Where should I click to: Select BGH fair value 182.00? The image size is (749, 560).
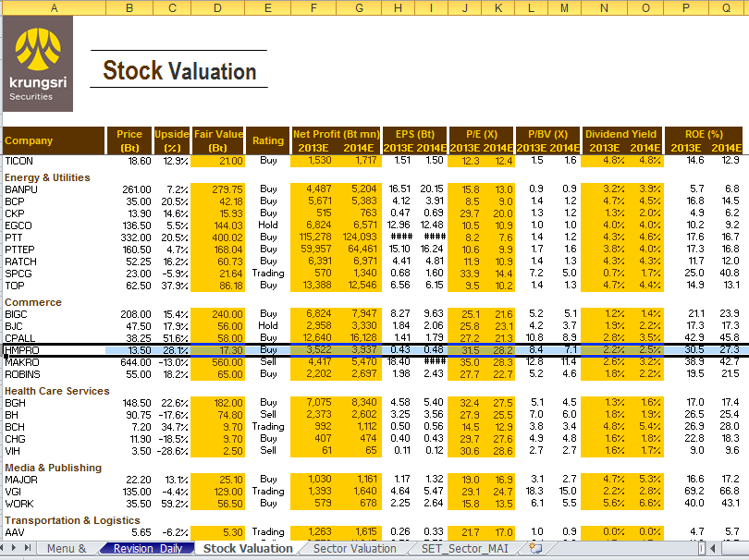click(218, 403)
